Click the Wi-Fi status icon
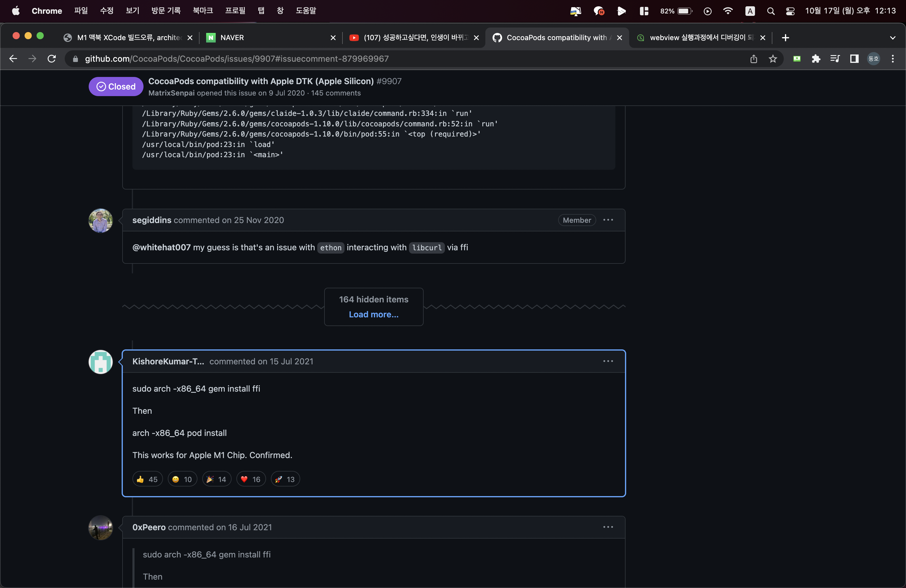Image resolution: width=906 pixels, height=588 pixels. click(x=727, y=11)
